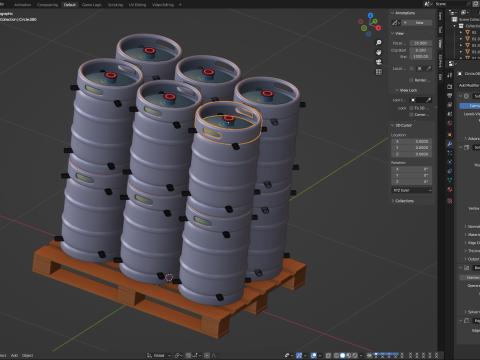Viewport: 480px width, 360px height.
Task: Collapse the Annotations panel
Action: [x=393, y=13]
